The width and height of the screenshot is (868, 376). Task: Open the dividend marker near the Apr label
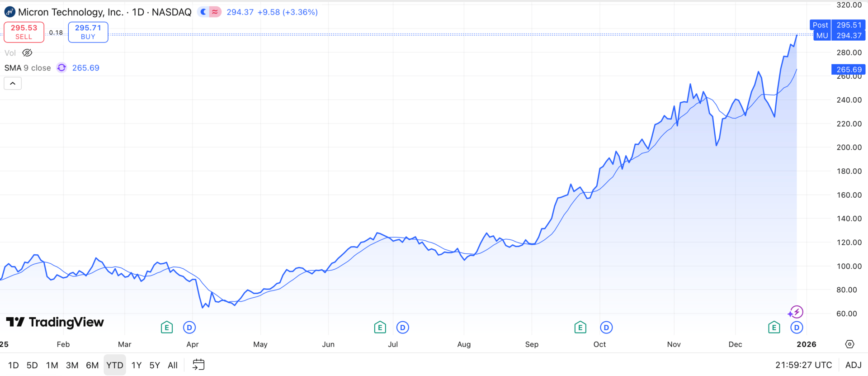click(x=189, y=327)
